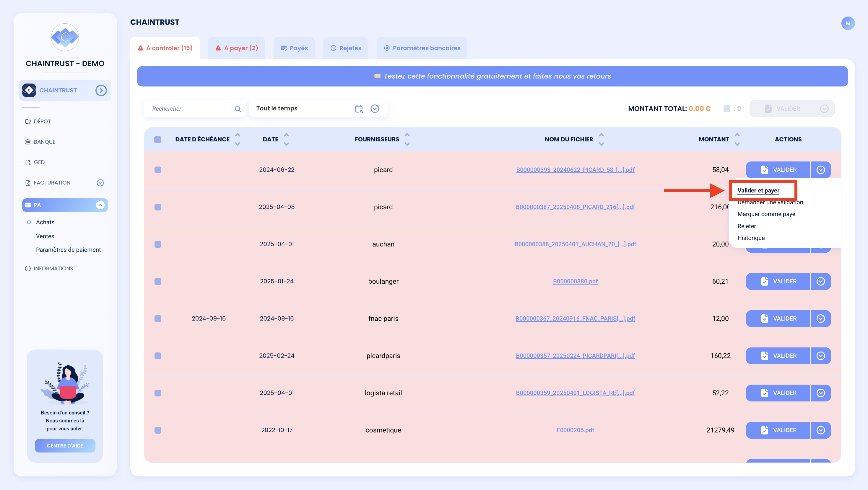Click the Informations sidebar icon
The image size is (868, 490).
coord(28,268)
